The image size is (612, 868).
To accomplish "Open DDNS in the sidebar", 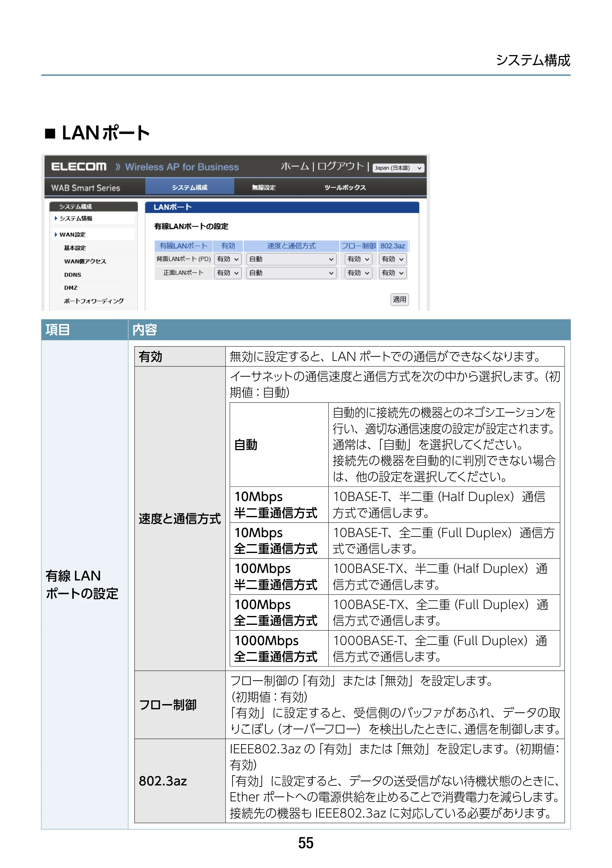I will [x=73, y=275].
